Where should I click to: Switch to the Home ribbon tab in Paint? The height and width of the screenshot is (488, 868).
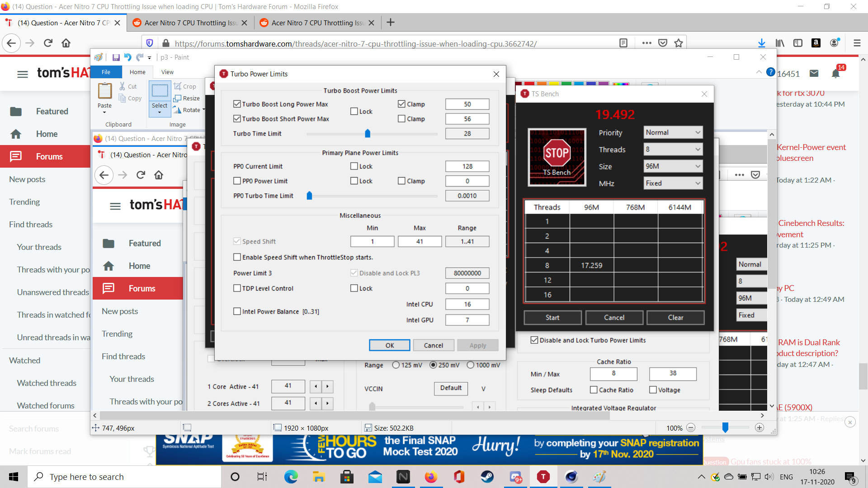click(137, 72)
